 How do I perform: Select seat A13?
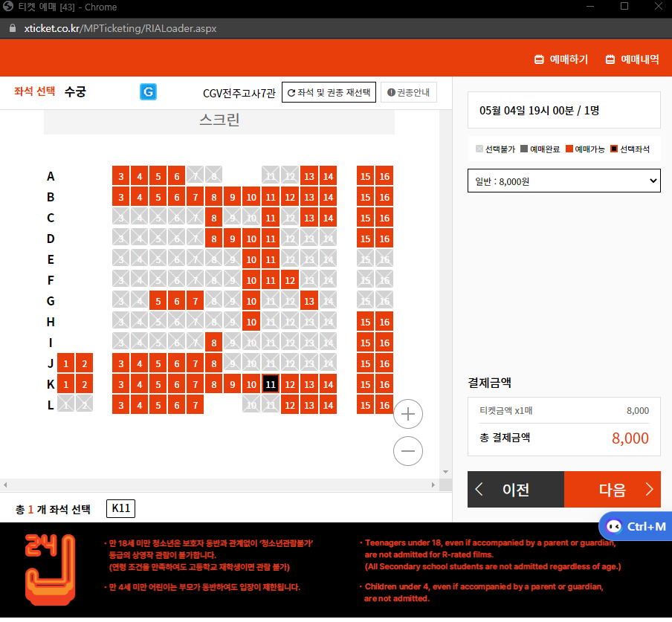coord(309,176)
